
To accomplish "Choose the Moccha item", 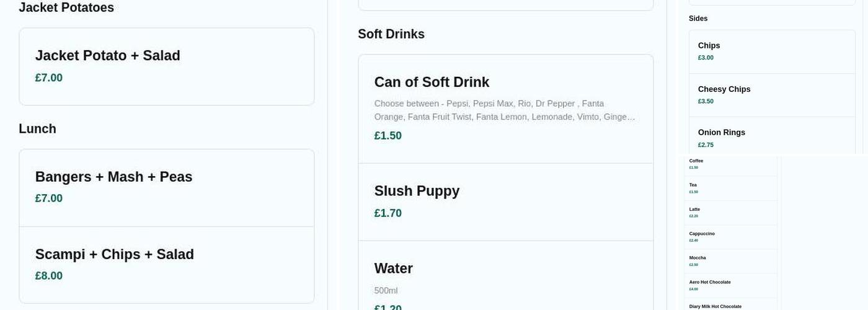I will coord(730,260).
